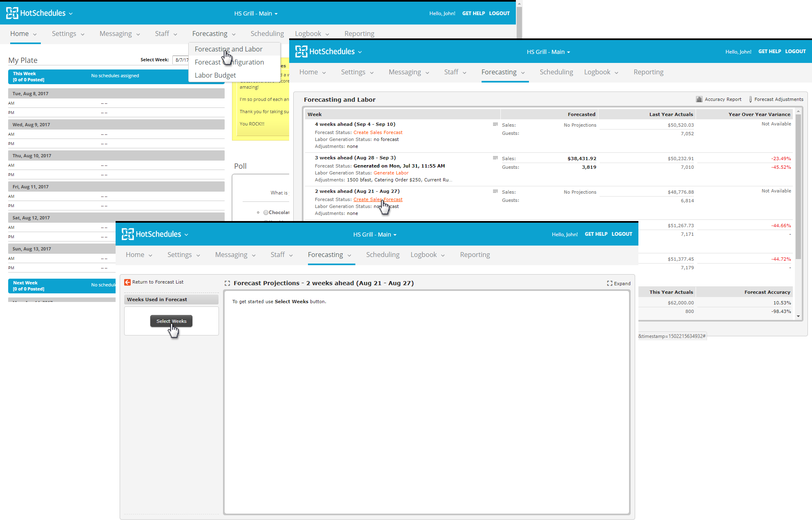Open row menu icon for 4 weeks ahead
The width and height of the screenshot is (812, 523).
pos(495,124)
